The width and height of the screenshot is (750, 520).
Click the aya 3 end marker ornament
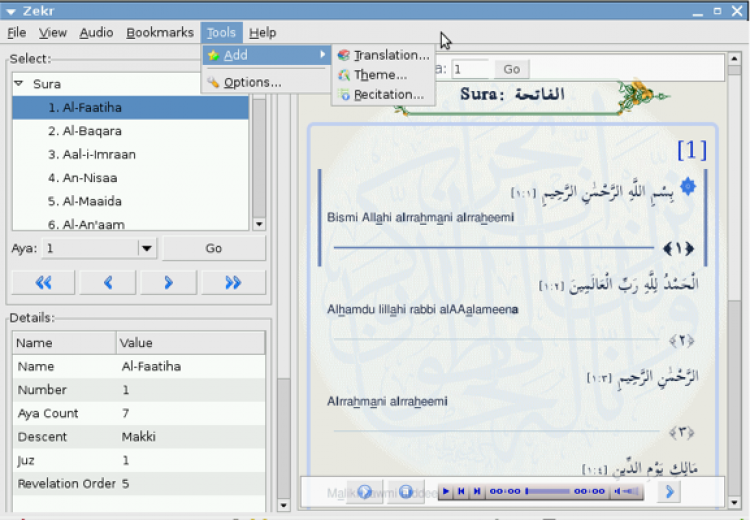pyautogui.click(x=681, y=432)
